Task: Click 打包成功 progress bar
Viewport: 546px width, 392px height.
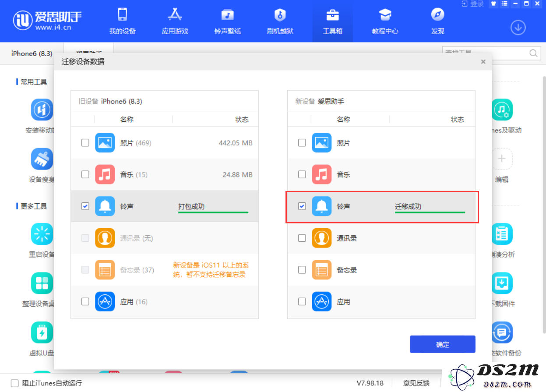Action: pyautogui.click(x=213, y=212)
